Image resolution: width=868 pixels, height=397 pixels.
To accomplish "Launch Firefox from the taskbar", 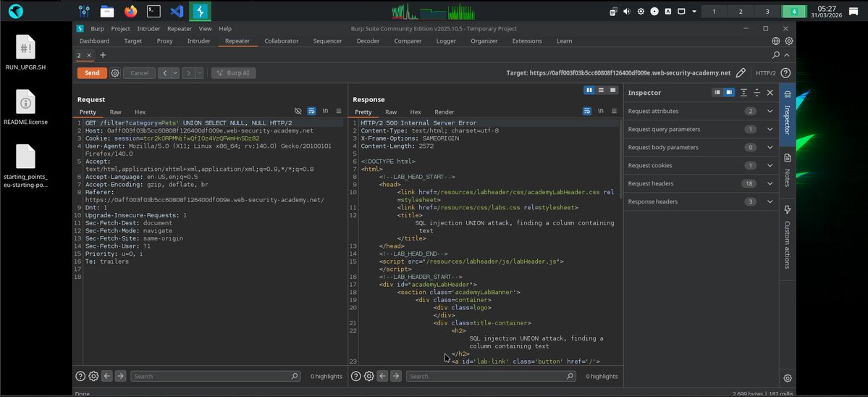I will point(130,11).
